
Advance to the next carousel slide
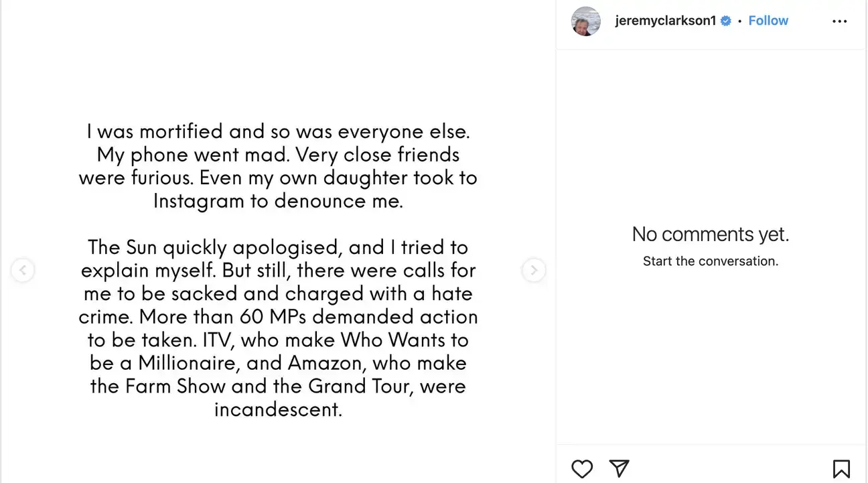(x=534, y=271)
